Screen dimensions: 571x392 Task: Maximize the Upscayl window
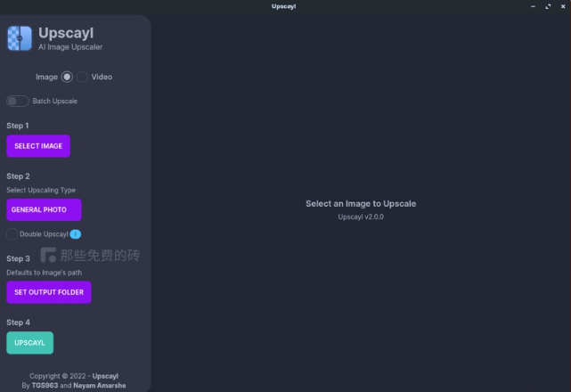[548, 6]
